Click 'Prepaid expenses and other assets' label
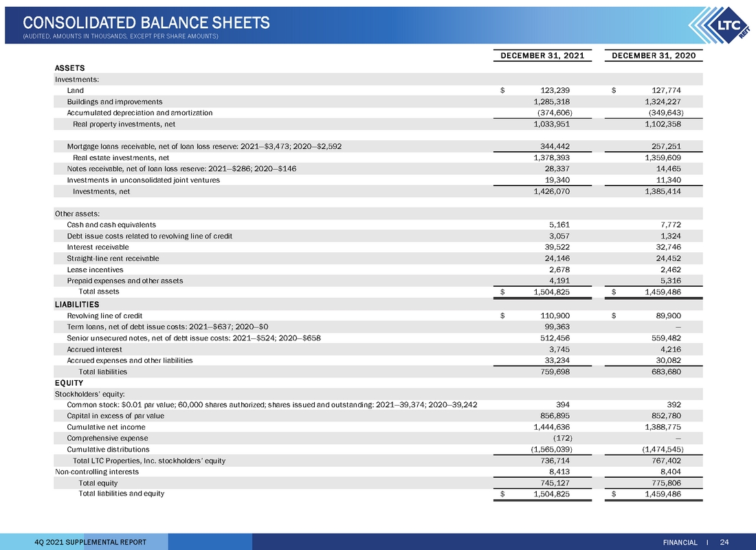756x550 pixels. [125, 280]
